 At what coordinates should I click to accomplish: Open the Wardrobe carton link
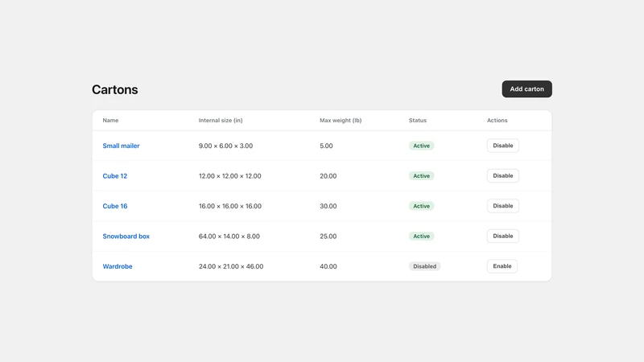[118, 266]
